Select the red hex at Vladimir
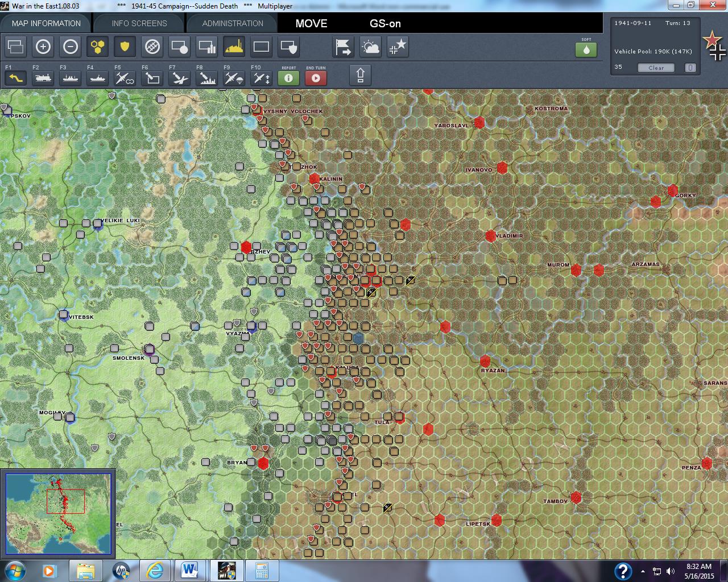 (490, 236)
